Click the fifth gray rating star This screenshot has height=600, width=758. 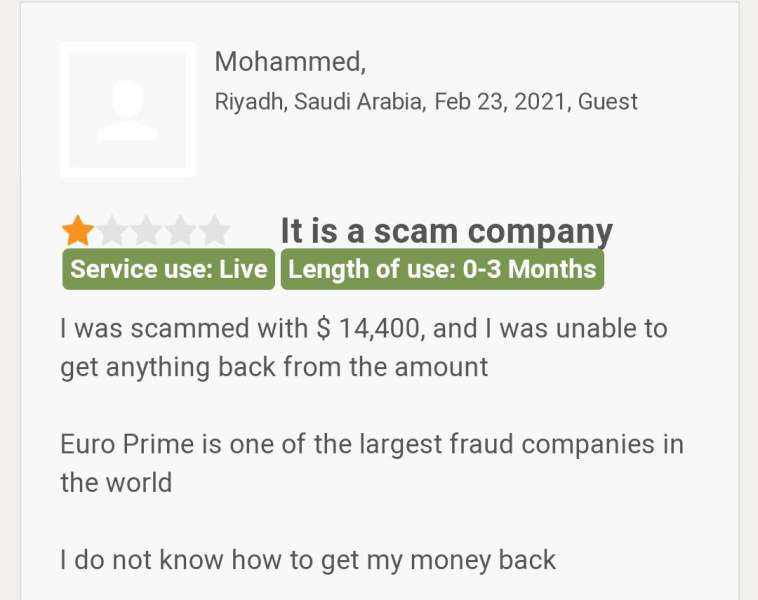coord(214,232)
